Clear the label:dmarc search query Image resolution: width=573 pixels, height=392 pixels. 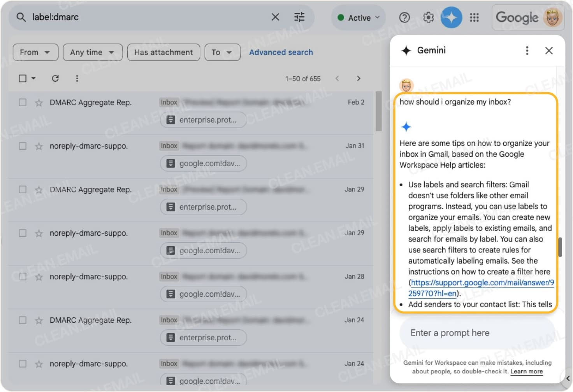tap(275, 17)
